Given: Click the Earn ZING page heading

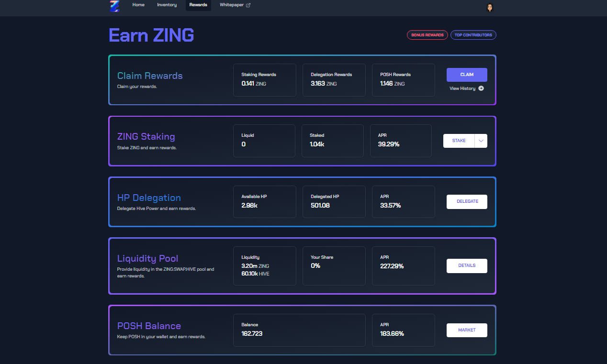Looking at the screenshot, I should pos(151,35).
